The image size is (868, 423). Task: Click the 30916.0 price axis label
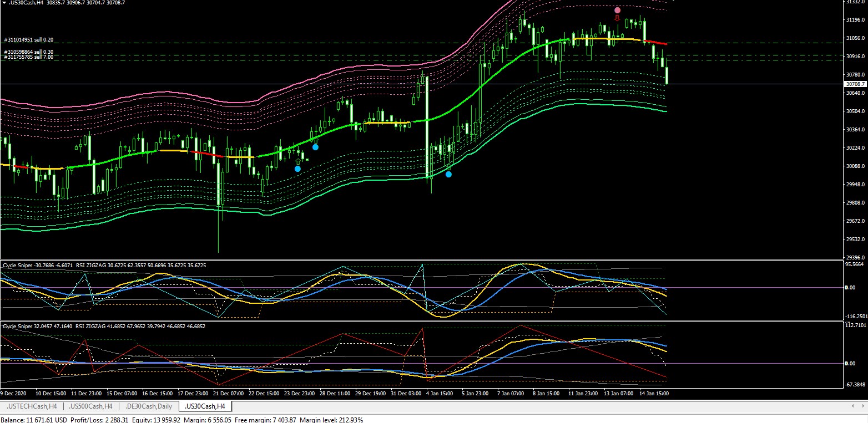click(x=855, y=57)
